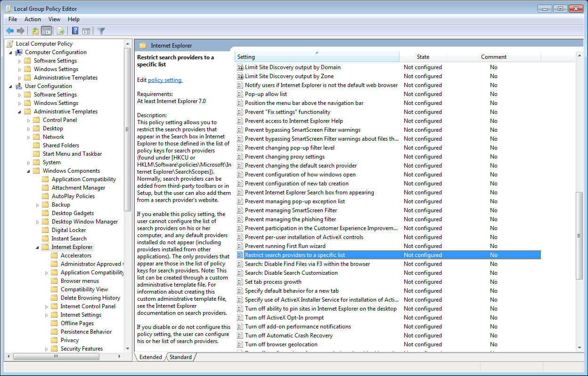Select 'Search: Disable Search Customization' setting
Viewport: 588px width, 376px height.
291,273
